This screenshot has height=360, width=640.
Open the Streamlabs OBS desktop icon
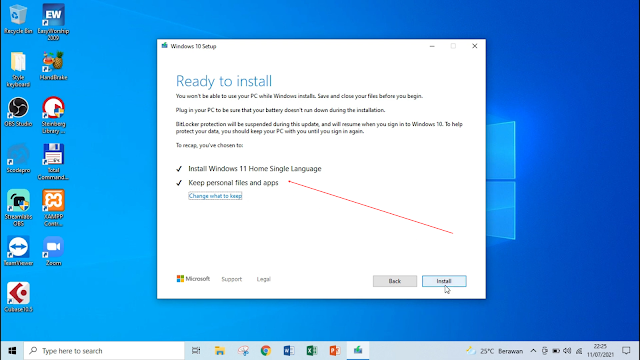pos(18,208)
